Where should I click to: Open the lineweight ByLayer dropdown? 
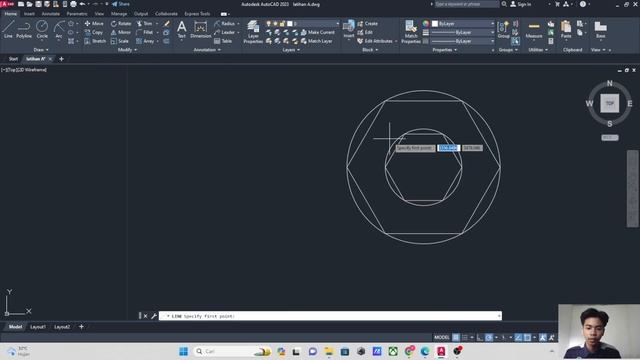[x=462, y=32]
